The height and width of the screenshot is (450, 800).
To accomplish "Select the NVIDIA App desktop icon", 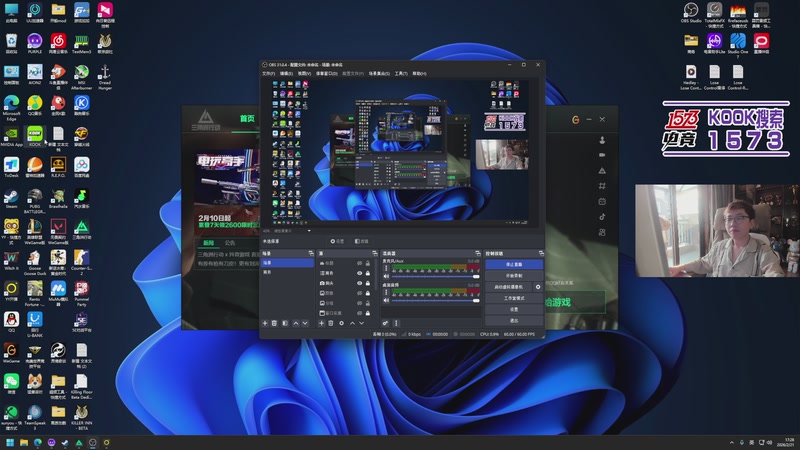I will point(11,136).
